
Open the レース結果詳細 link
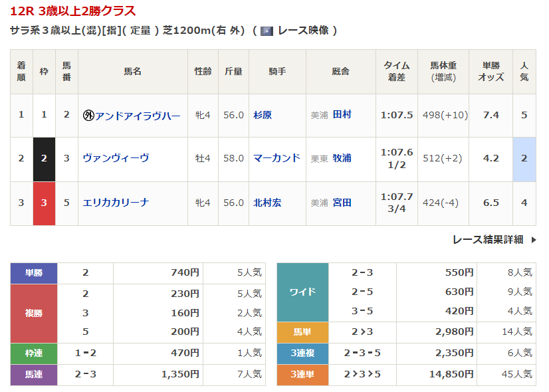487,240
